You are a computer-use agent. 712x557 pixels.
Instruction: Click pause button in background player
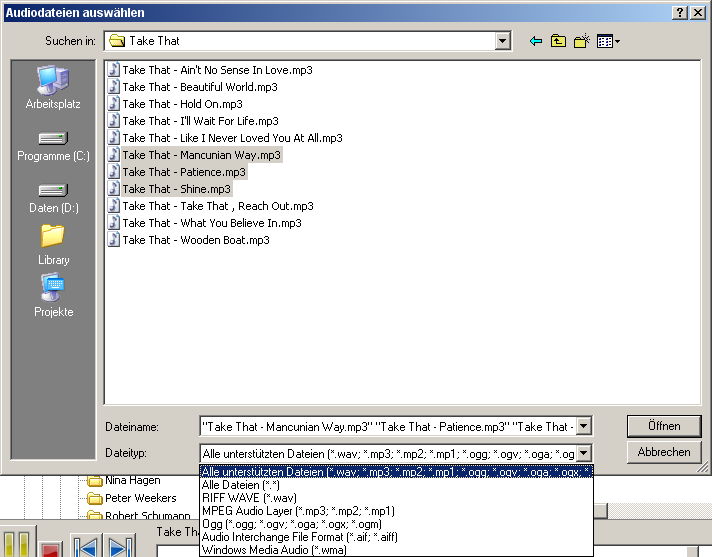pos(16,542)
